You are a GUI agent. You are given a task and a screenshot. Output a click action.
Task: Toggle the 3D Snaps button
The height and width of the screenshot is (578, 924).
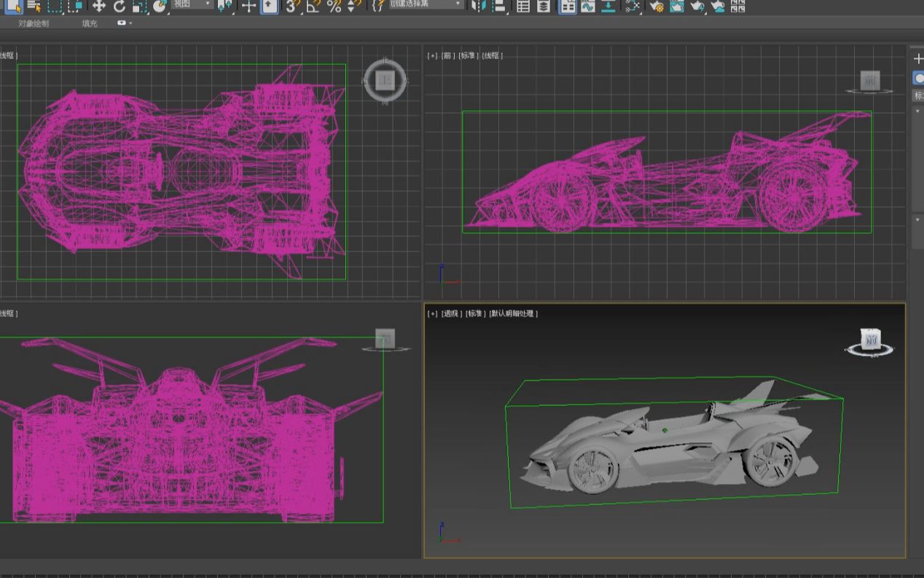(293, 6)
